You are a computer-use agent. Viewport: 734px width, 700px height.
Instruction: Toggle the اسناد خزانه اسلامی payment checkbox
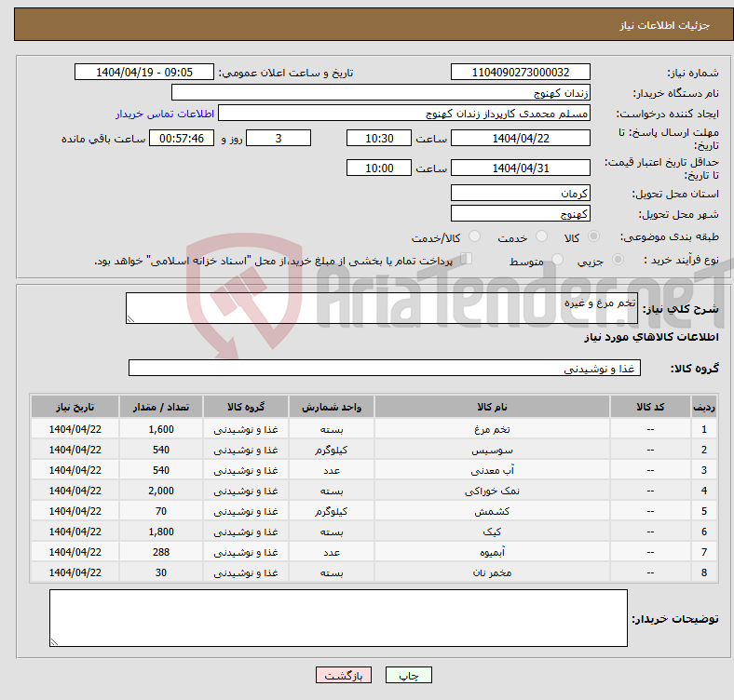(x=467, y=258)
